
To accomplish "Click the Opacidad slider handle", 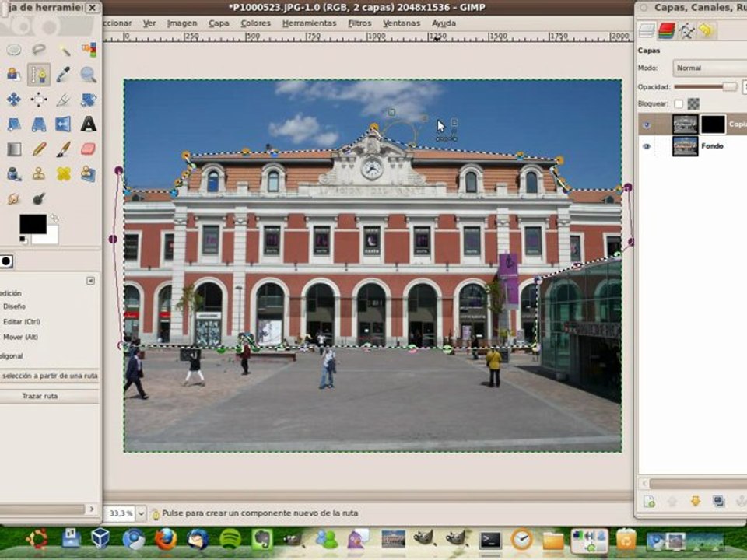I will point(729,86).
